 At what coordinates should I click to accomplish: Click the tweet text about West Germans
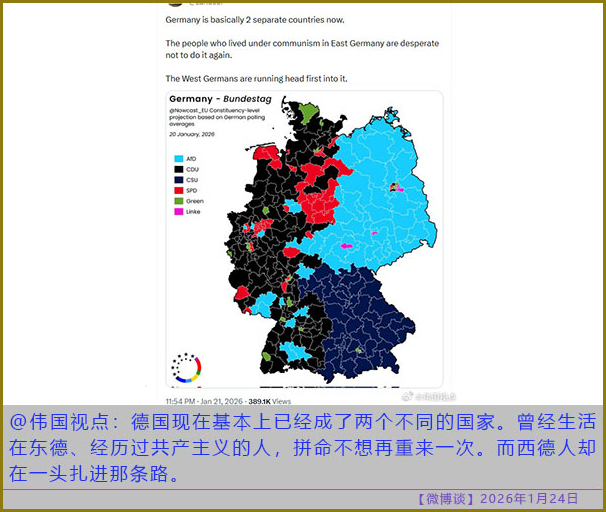pyautogui.click(x=263, y=77)
